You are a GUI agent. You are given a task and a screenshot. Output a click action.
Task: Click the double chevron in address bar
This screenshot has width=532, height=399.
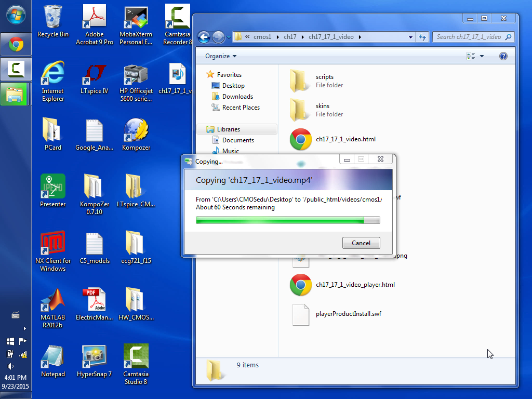coord(247,37)
